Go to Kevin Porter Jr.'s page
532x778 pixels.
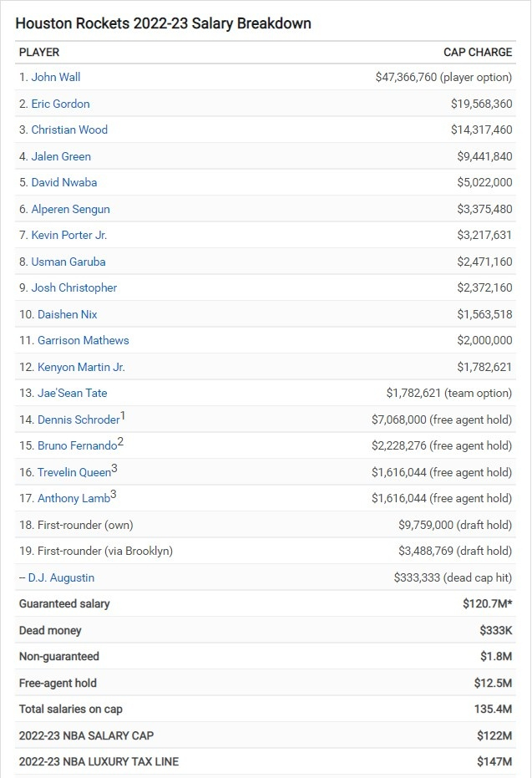(69, 235)
